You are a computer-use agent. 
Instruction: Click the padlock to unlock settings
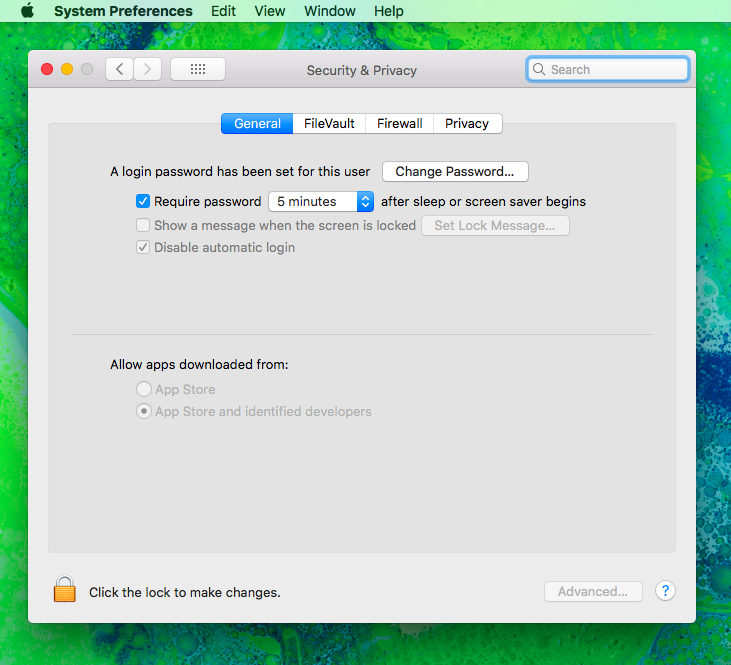[64, 589]
